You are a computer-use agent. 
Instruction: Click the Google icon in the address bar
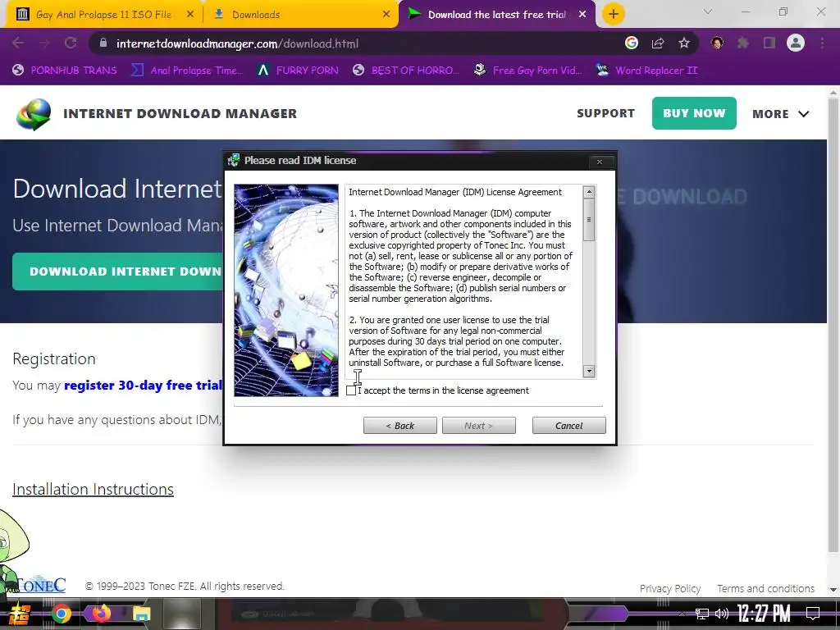pos(632,43)
